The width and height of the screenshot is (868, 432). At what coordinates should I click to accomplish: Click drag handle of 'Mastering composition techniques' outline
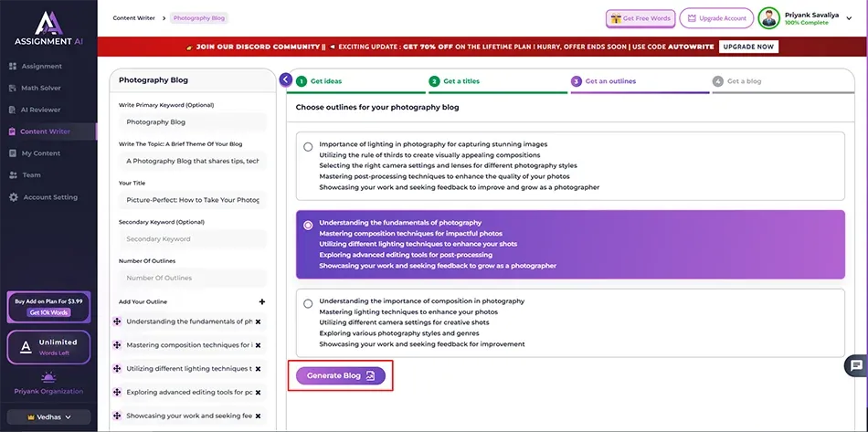pos(117,345)
